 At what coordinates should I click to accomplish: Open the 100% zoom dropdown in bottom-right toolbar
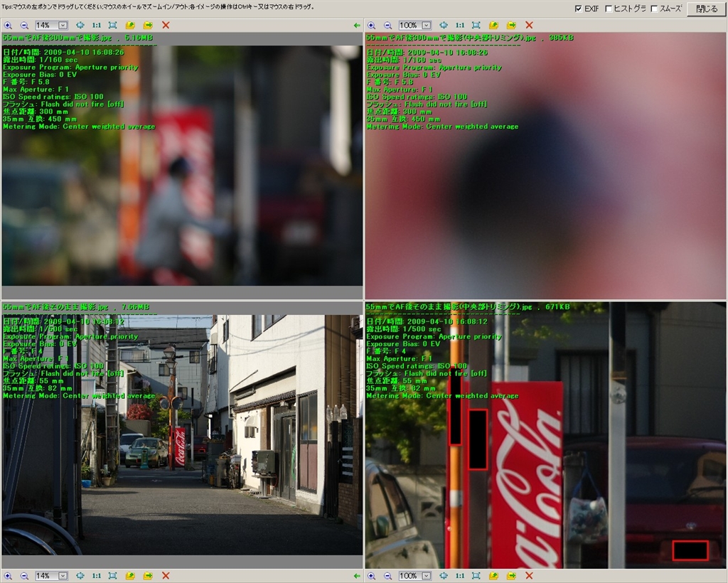(x=427, y=575)
